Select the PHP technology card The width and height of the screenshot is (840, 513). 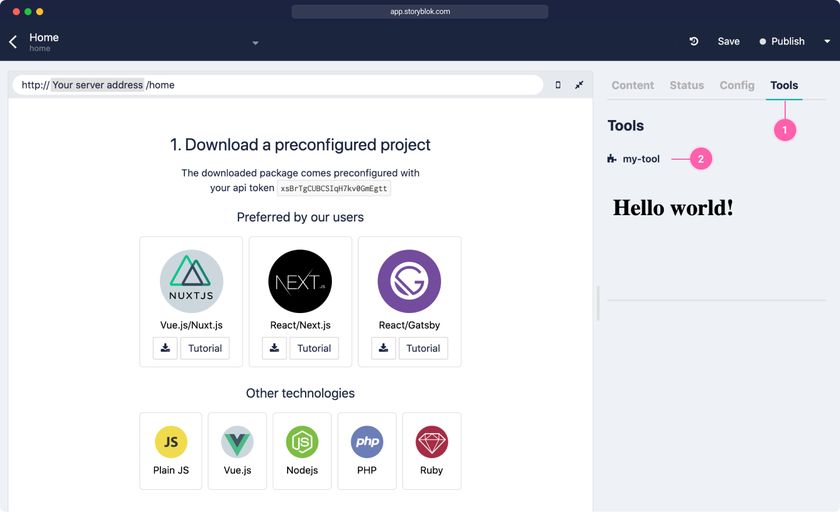[367, 451]
